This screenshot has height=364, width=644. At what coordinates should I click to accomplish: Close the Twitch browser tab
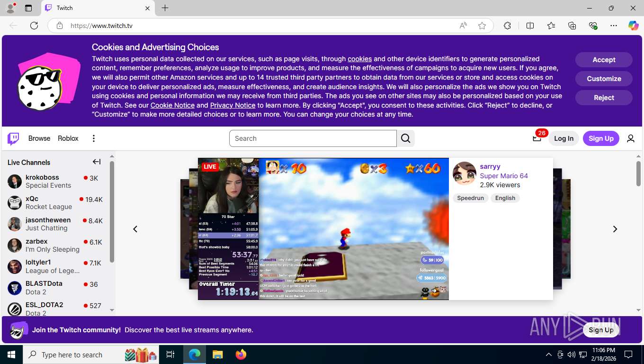147,8
